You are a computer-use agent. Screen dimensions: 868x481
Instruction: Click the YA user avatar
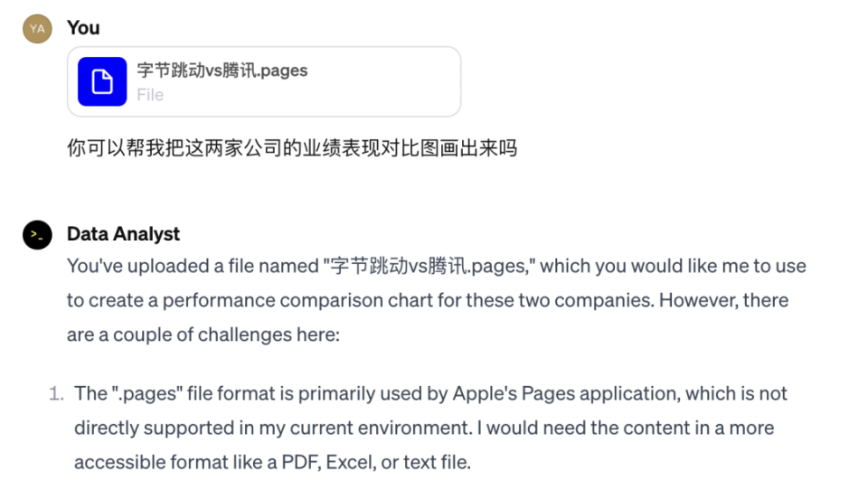coord(36,29)
